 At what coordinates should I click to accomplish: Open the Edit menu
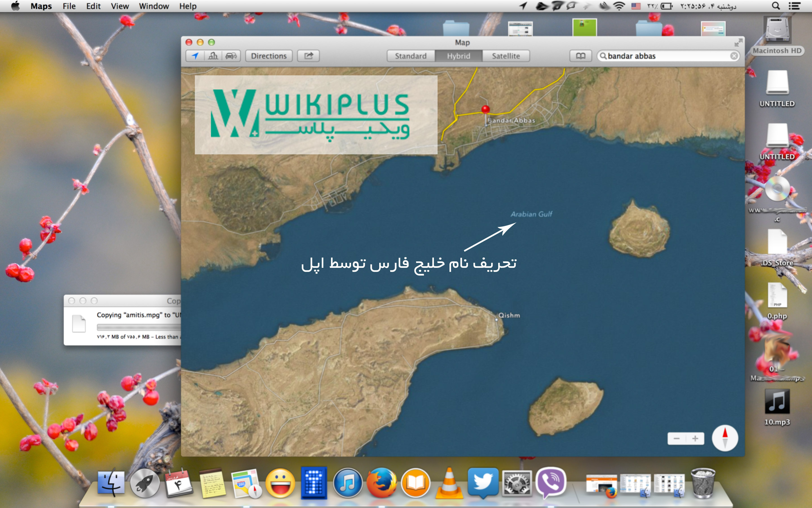[93, 6]
